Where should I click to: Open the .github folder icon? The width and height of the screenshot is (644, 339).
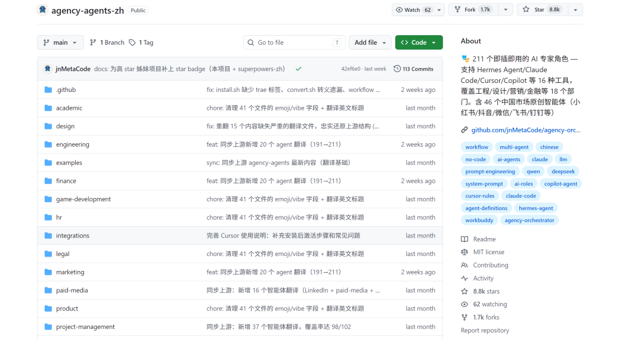click(x=48, y=90)
